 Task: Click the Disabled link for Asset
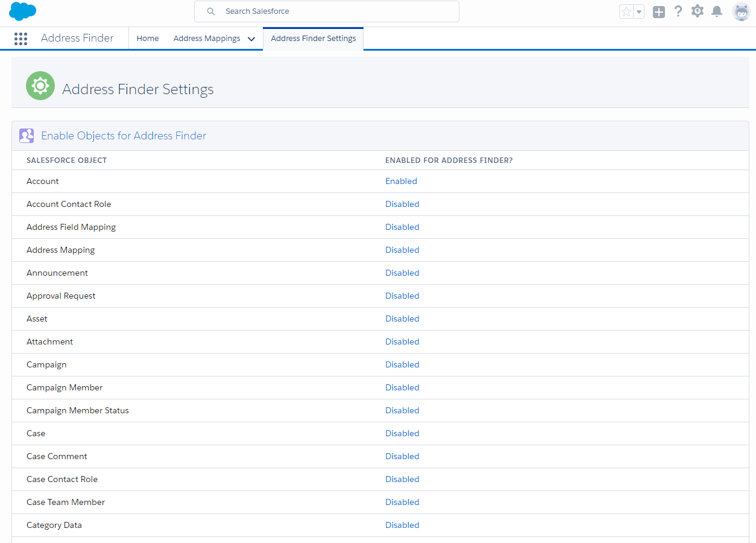pos(402,319)
